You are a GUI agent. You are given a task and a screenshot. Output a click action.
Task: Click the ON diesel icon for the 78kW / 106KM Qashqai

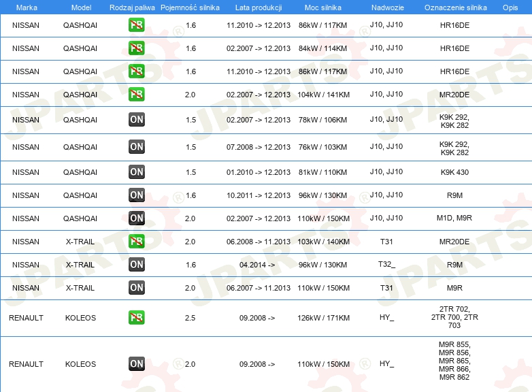[136, 120]
